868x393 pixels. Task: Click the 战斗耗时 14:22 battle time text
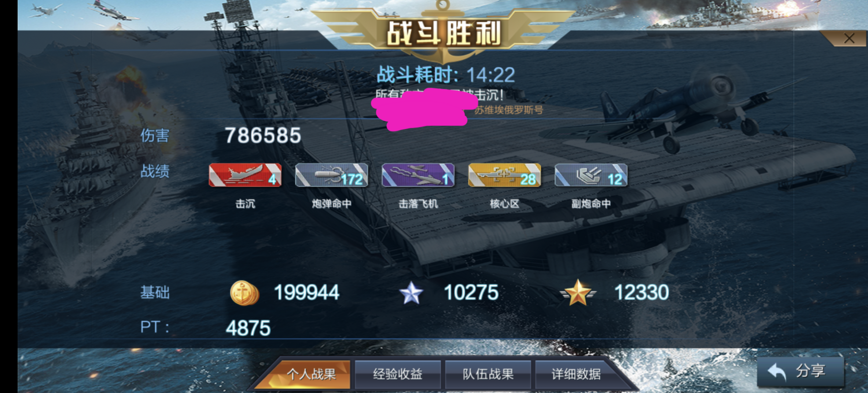tap(446, 75)
